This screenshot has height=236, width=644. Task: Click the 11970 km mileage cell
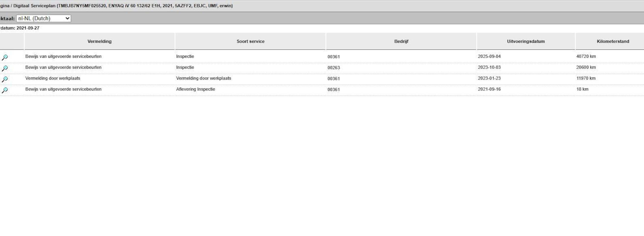coord(586,78)
